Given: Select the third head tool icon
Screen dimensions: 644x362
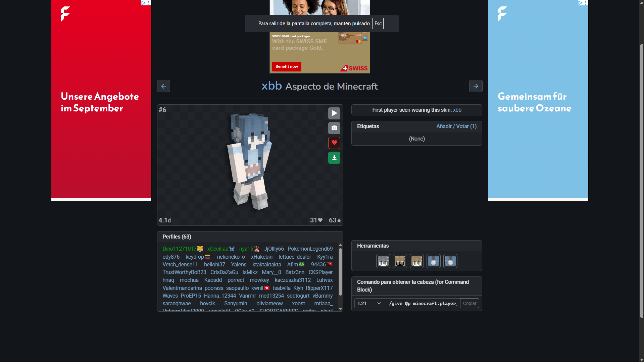Looking at the screenshot, I should (x=416, y=261).
